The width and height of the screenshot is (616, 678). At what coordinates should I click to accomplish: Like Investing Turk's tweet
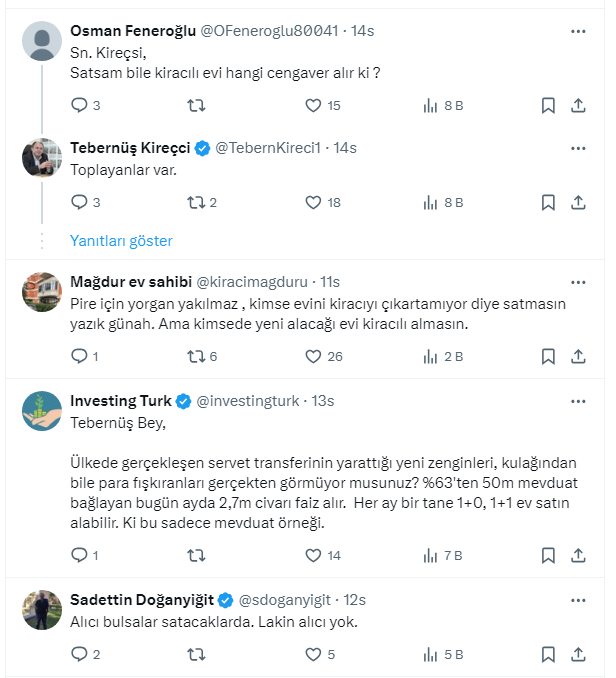[x=313, y=555]
